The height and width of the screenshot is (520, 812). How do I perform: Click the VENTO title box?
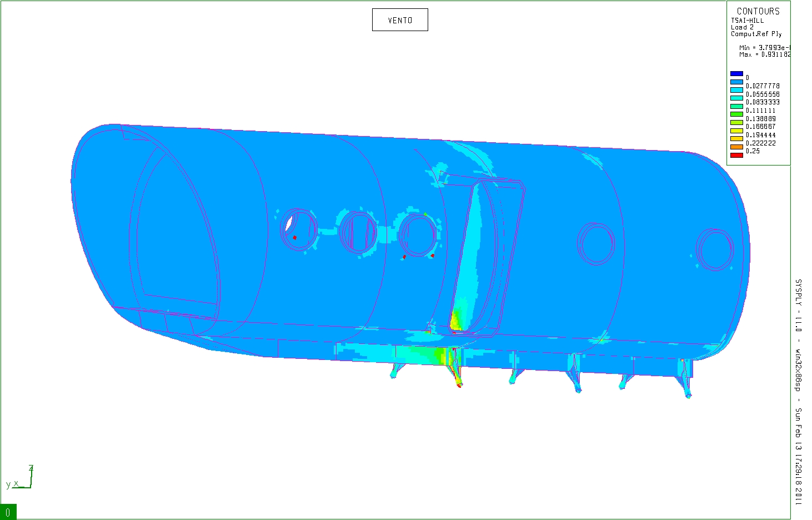tap(400, 20)
